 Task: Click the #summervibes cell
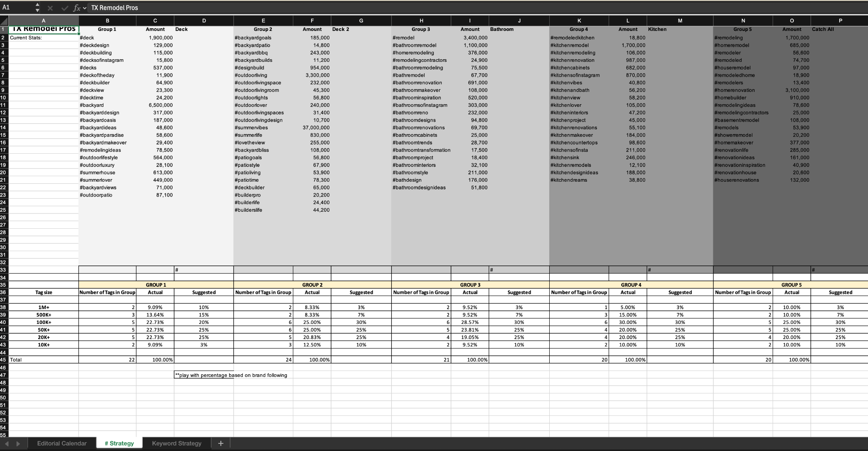click(x=263, y=128)
